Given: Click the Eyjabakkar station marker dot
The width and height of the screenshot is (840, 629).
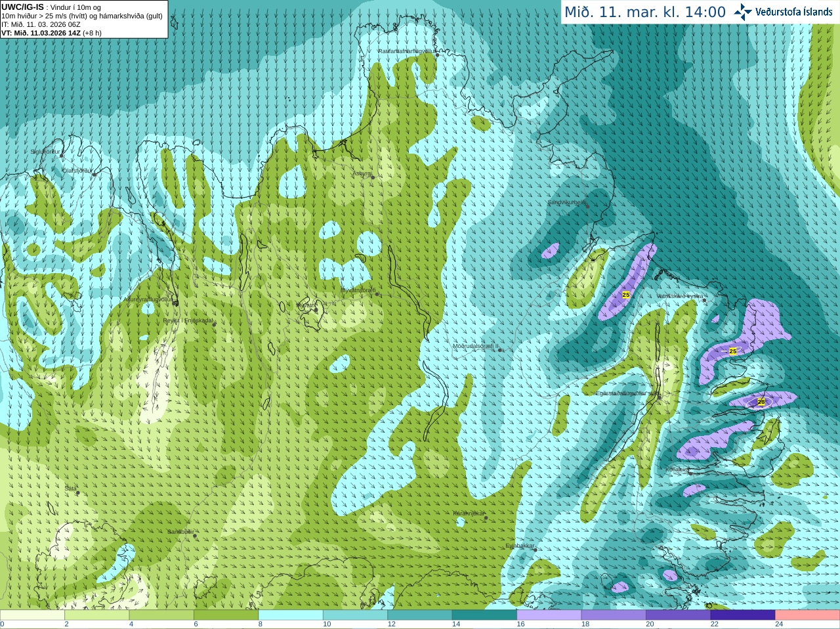Looking at the screenshot, I should 535,550.
